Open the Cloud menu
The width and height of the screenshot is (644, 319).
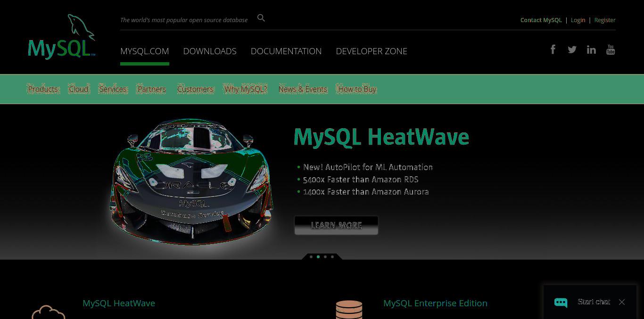(x=78, y=89)
